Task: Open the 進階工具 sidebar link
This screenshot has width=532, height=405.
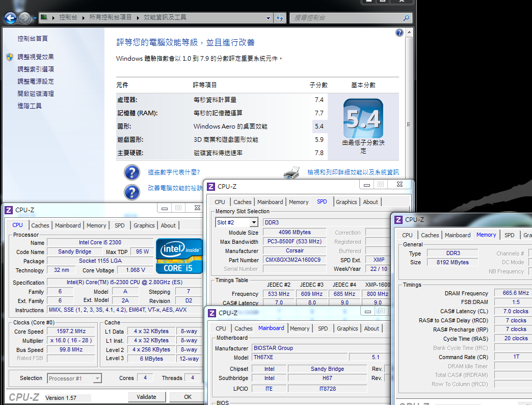Action: [30, 106]
